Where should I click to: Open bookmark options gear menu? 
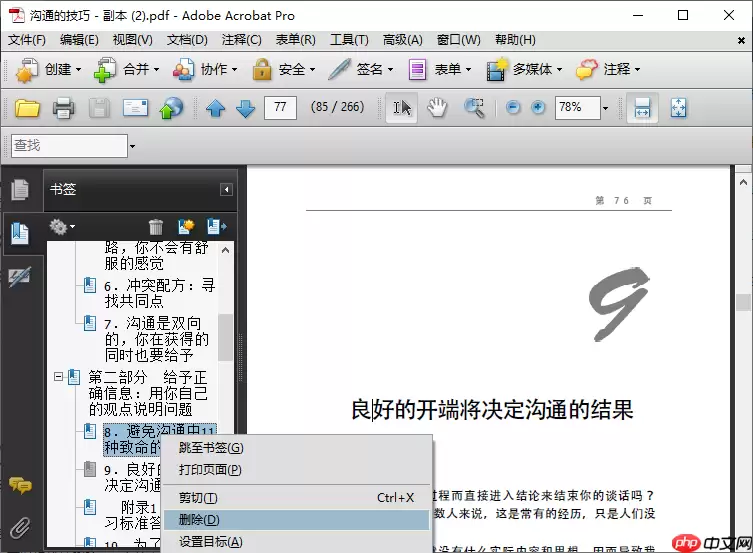62,227
